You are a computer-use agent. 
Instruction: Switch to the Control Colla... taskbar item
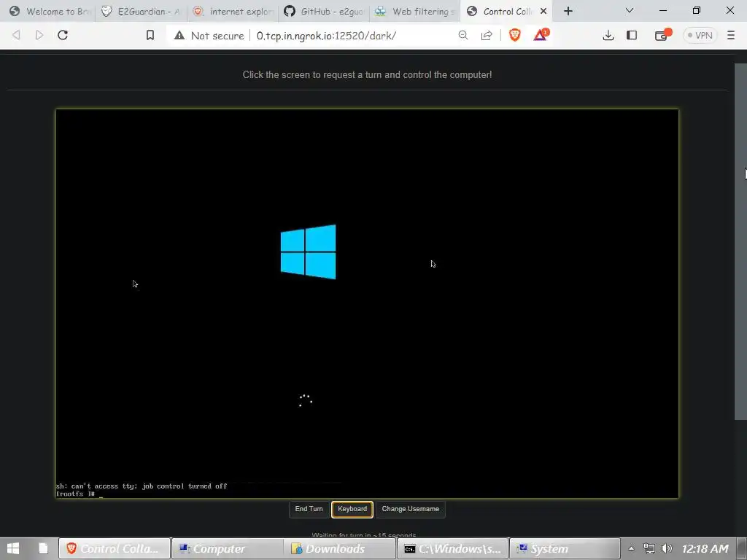tap(115, 548)
